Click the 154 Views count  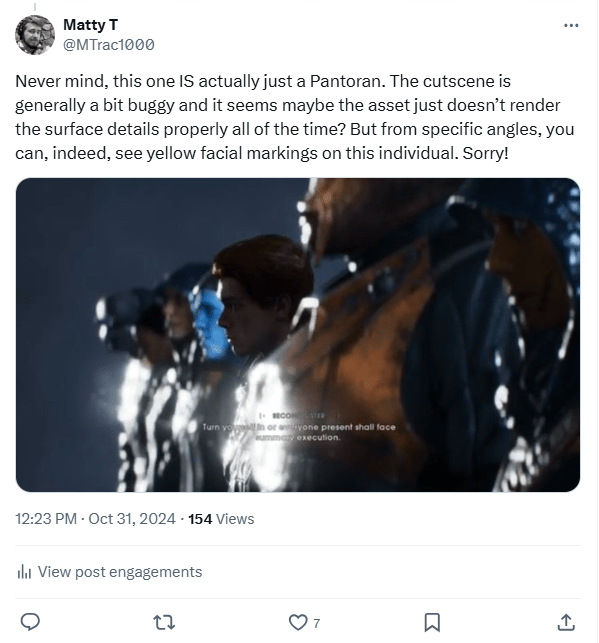[221, 519]
